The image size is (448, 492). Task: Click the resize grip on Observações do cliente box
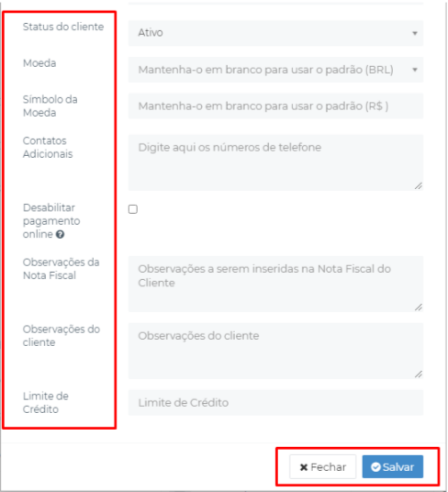tap(419, 374)
